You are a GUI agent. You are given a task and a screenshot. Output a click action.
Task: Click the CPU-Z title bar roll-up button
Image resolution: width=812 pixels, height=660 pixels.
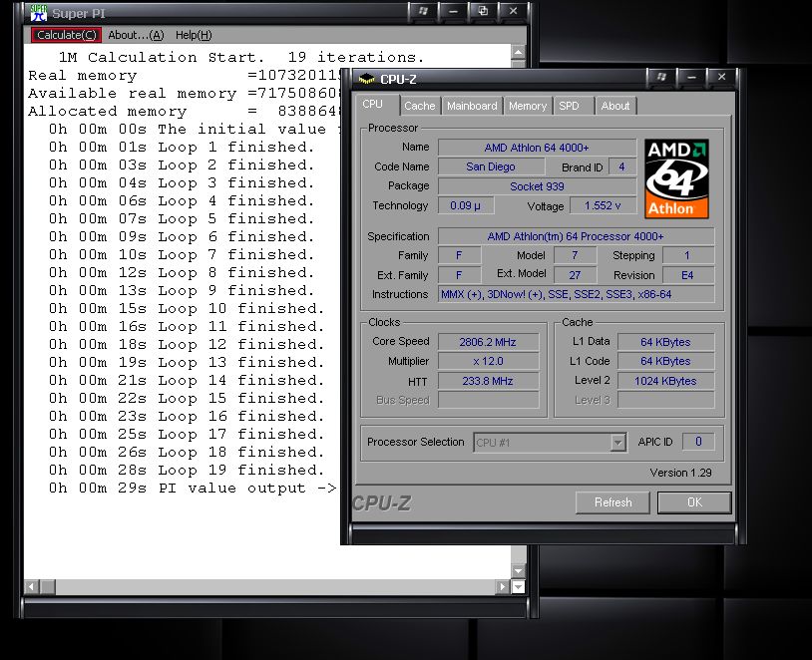tap(661, 77)
